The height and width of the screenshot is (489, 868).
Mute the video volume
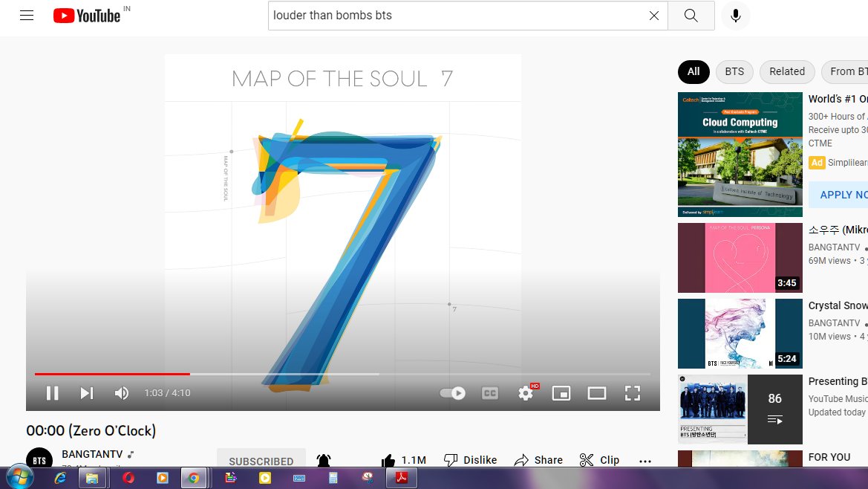121,393
